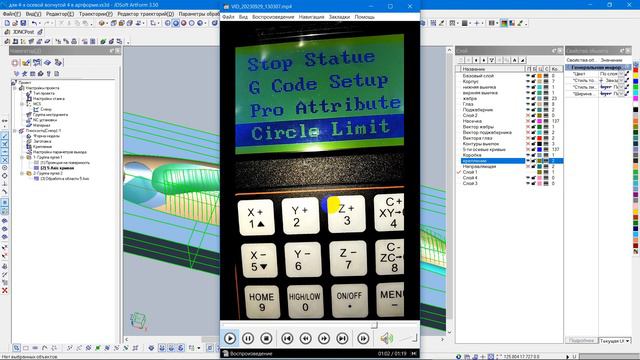Mute sound with the speaker icon
This screenshot has height=360, width=640.
point(386,338)
